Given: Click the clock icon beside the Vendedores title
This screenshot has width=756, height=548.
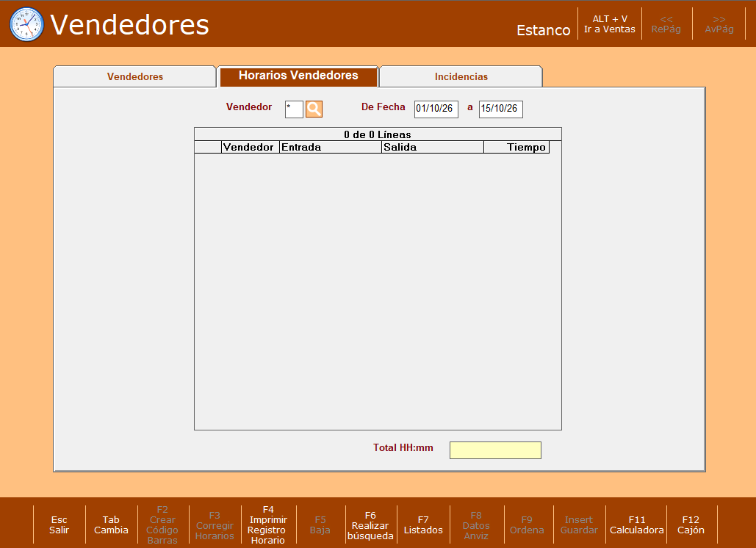Looking at the screenshot, I should click(26, 24).
